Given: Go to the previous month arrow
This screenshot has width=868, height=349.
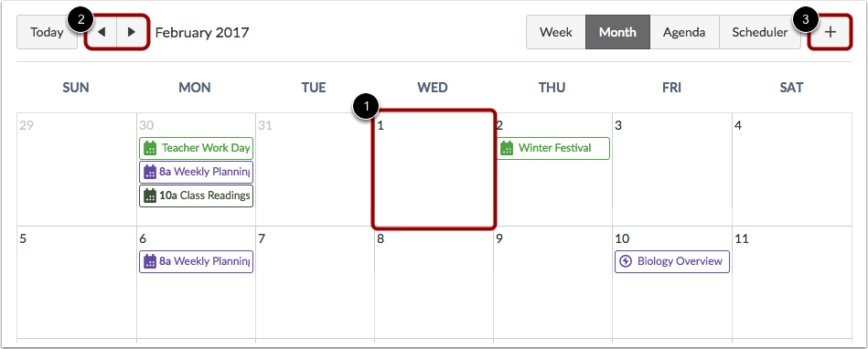Looking at the screenshot, I should click(x=102, y=32).
